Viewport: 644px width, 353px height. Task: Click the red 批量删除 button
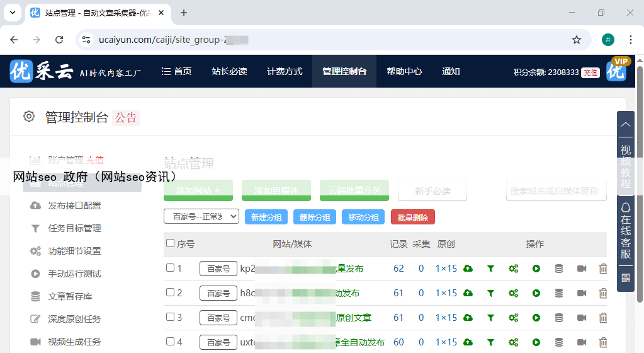point(412,217)
